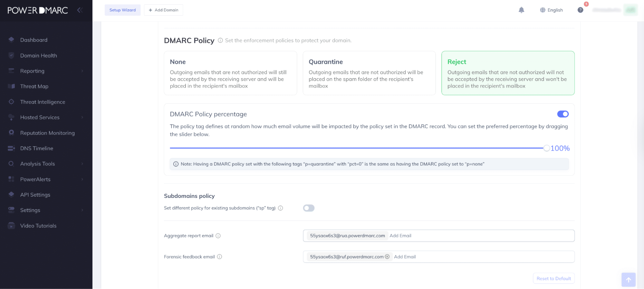Screen dimensions: 644x289
Task: Enable the subdomains policy sp tag toggle
Action: (309, 208)
